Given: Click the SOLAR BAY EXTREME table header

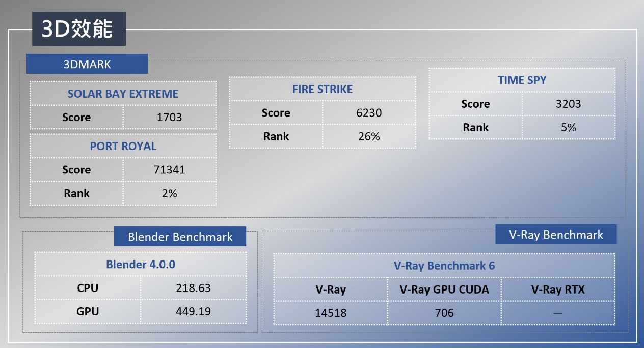Looking at the screenshot, I should tap(123, 94).
